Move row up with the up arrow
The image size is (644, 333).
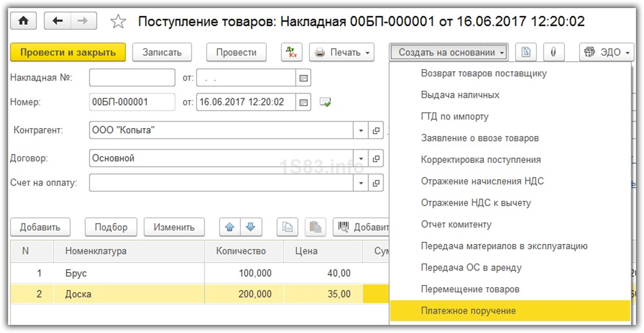coord(230,227)
